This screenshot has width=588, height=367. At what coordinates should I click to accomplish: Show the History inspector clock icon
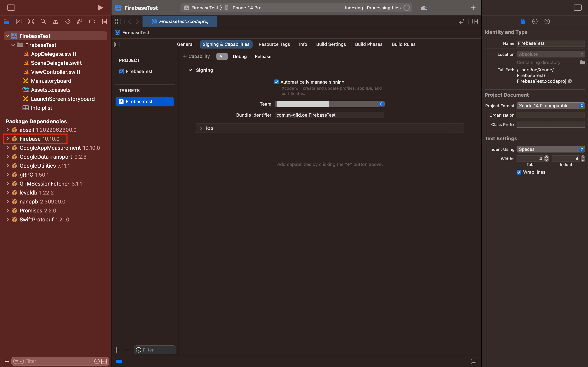(535, 21)
